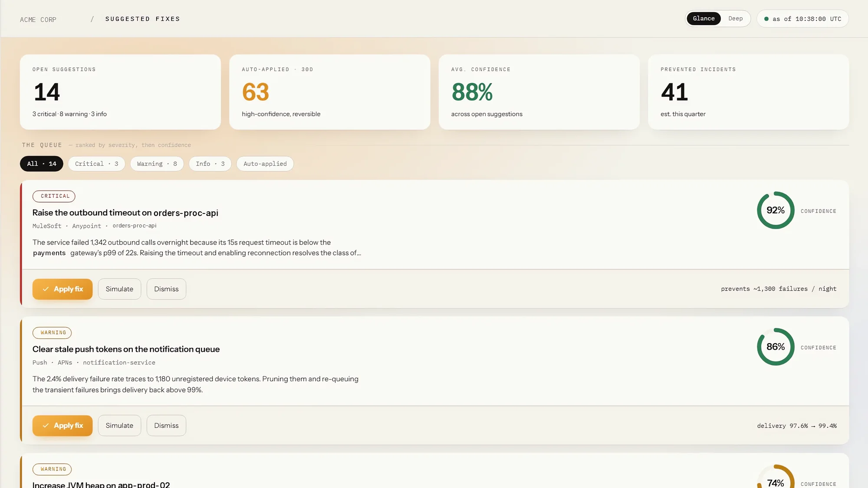The height and width of the screenshot is (488, 868).
Task: Click the 86% confidence ring
Action: (776, 347)
